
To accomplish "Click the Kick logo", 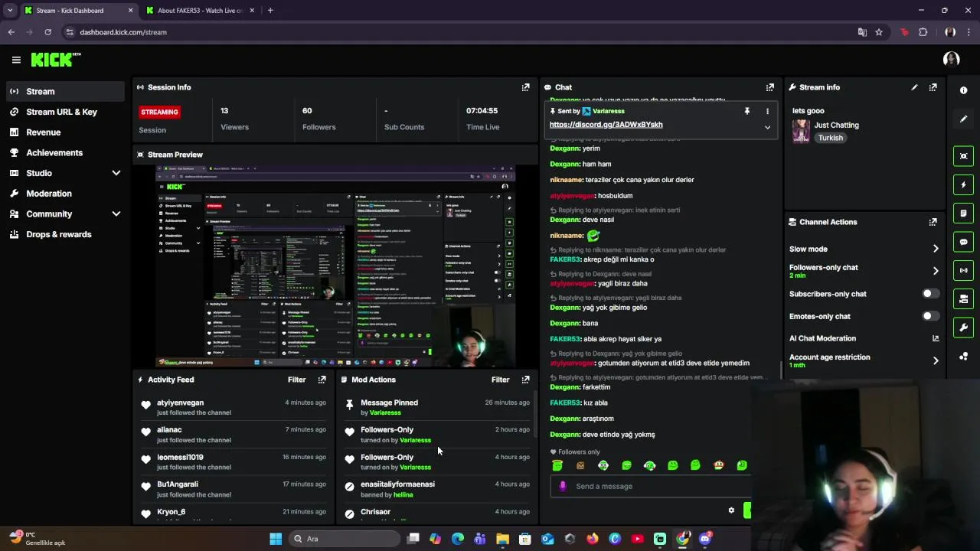I will [x=55, y=60].
